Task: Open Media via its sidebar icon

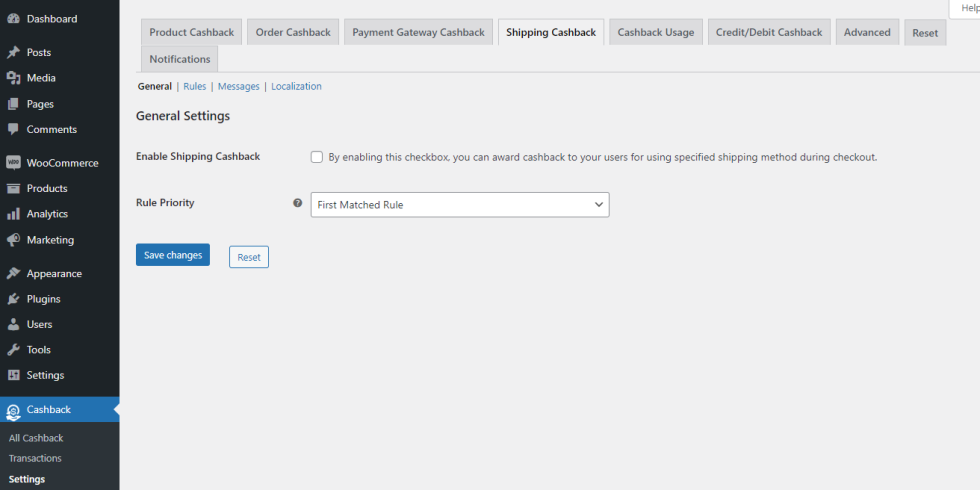Action: [13, 78]
